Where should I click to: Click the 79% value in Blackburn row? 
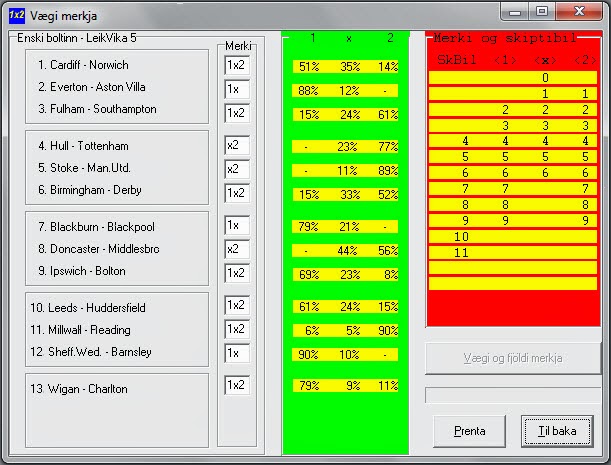pyautogui.click(x=308, y=226)
